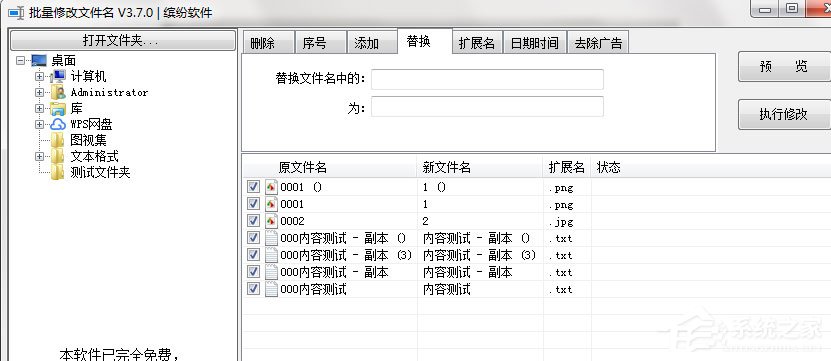The width and height of the screenshot is (831, 361).
Task: Select the desktop computer icon (桌面)
Action: tap(39, 60)
